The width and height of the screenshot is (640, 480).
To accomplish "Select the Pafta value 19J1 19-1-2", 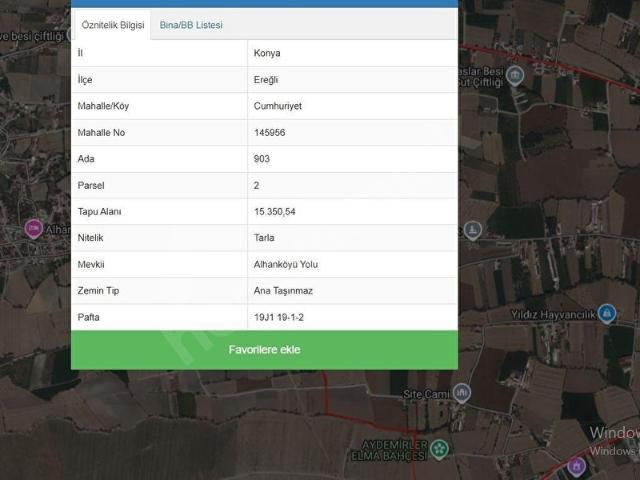I will (x=279, y=318).
